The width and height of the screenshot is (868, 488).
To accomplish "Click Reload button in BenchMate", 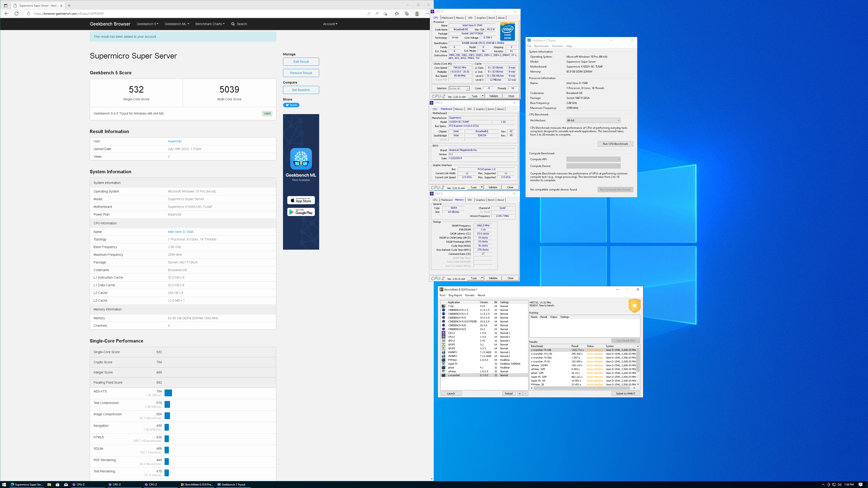I will (x=508, y=393).
